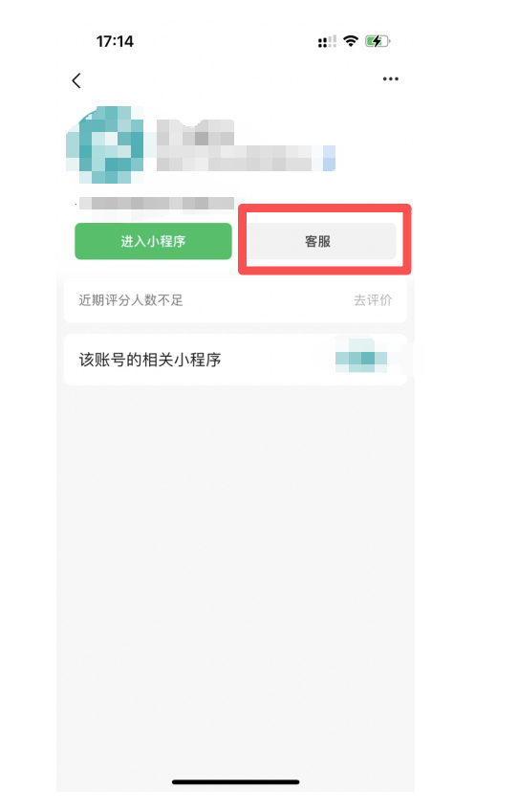Click the green 进入小程序 button
This screenshot has height=812, width=518.
click(153, 241)
